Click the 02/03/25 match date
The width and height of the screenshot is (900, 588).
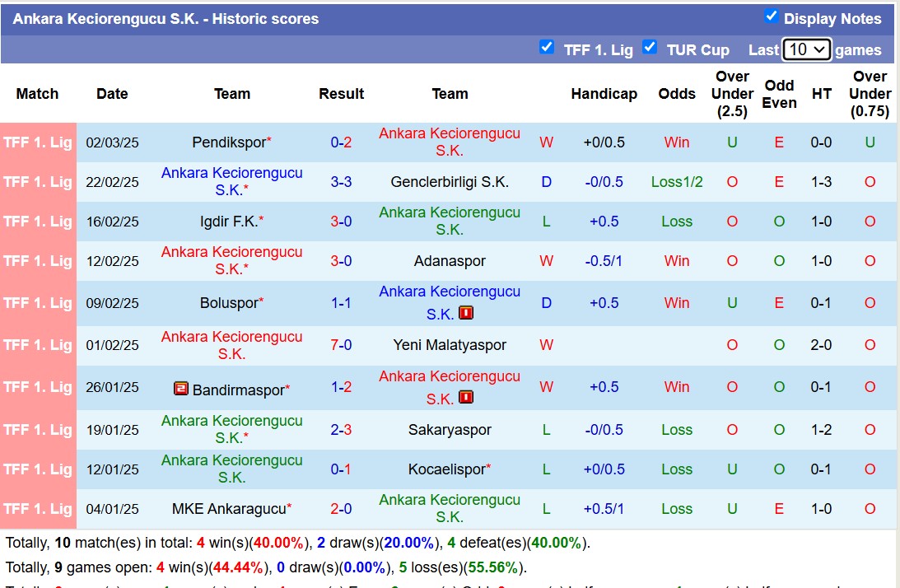coord(112,142)
